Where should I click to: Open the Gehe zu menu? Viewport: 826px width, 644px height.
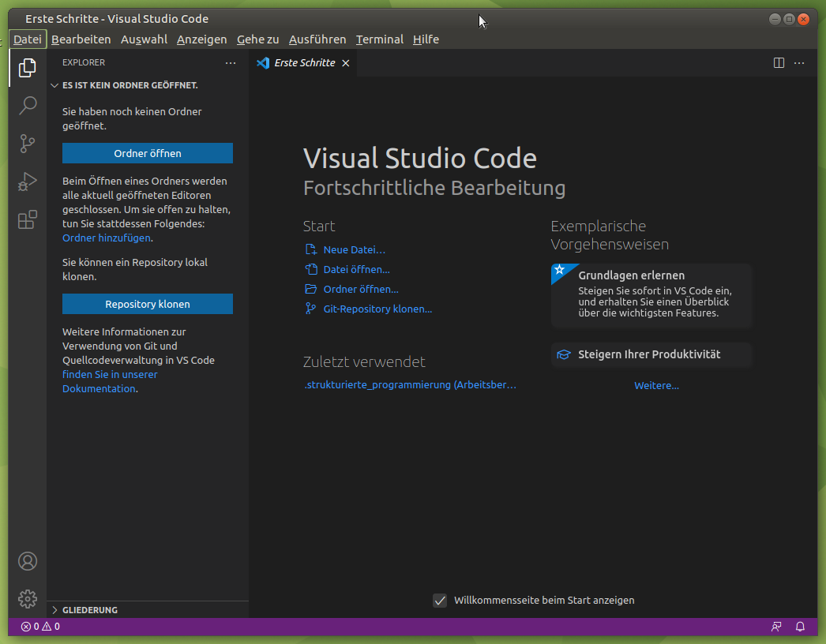click(257, 39)
